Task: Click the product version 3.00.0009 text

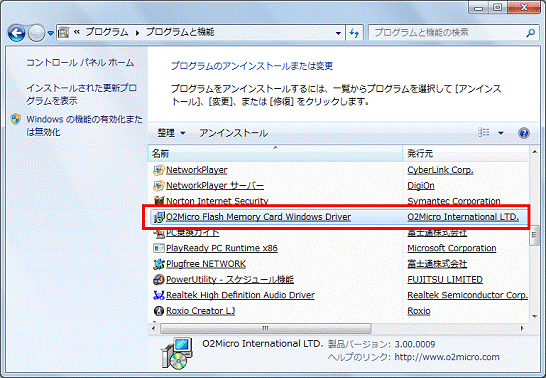Action: 415,344
